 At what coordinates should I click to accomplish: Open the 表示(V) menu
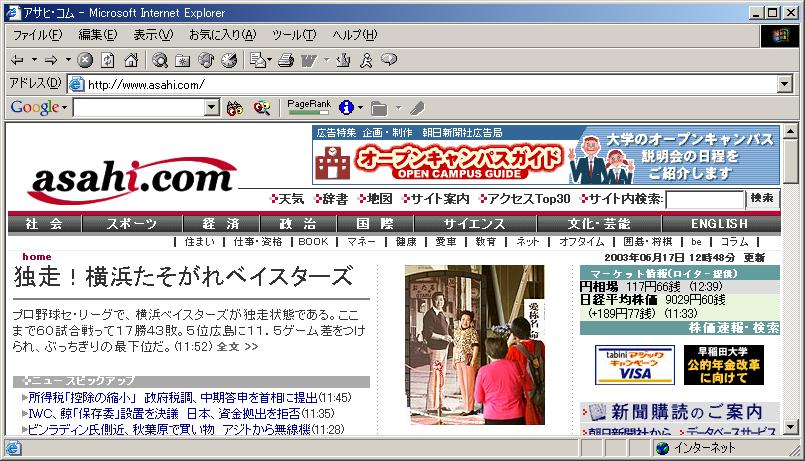153,35
